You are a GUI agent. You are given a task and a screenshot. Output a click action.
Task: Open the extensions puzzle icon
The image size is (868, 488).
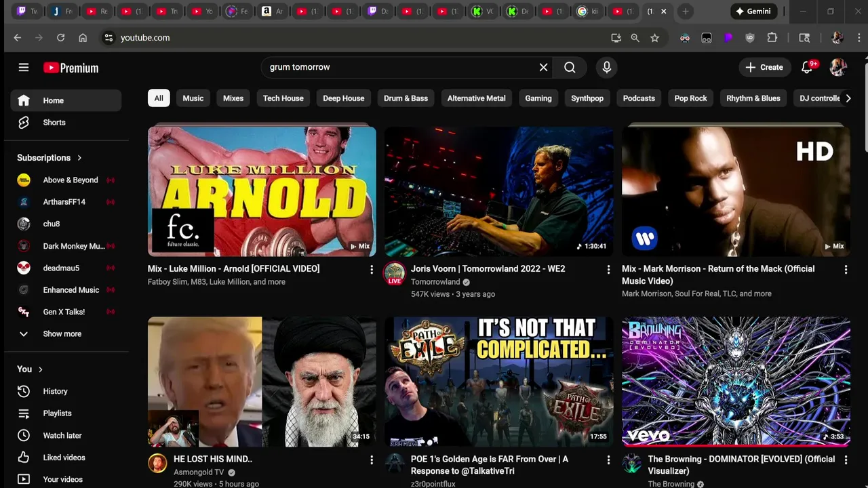[772, 38]
